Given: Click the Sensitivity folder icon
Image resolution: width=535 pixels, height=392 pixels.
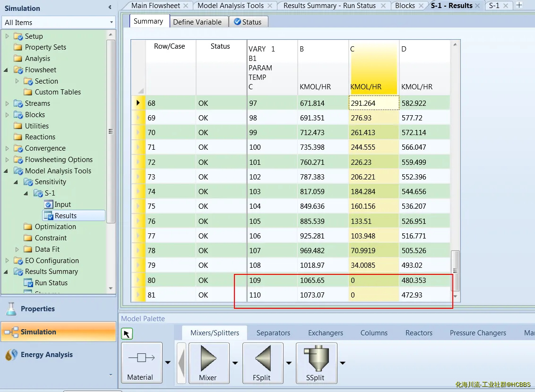Looking at the screenshot, I should pos(28,182).
